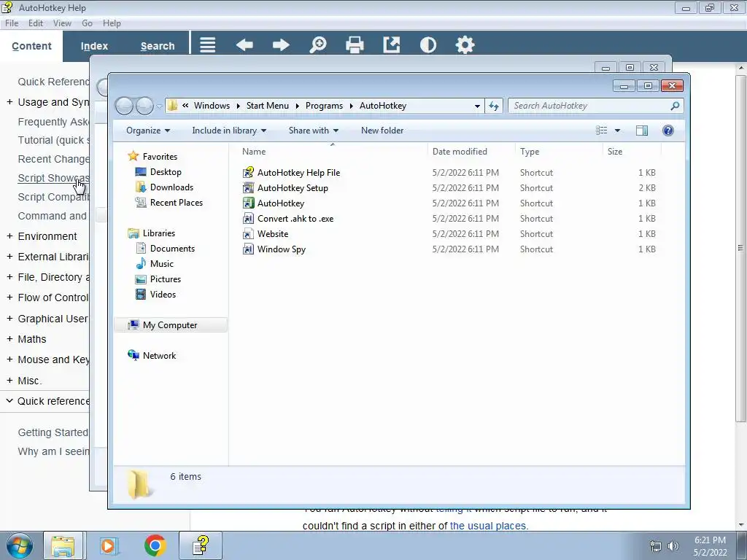Click Start Menu in the address breadcrumb
The width and height of the screenshot is (747, 560).
(x=267, y=106)
